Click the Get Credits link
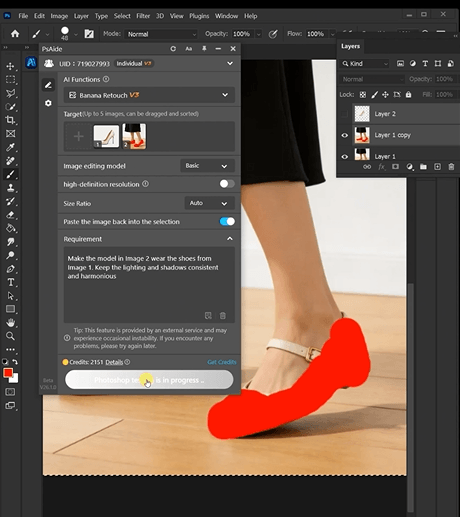This screenshot has height=517, width=460. pos(222,362)
